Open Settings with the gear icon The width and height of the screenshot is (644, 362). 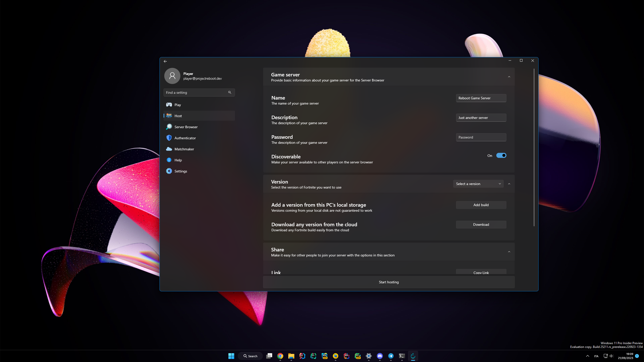click(x=169, y=171)
